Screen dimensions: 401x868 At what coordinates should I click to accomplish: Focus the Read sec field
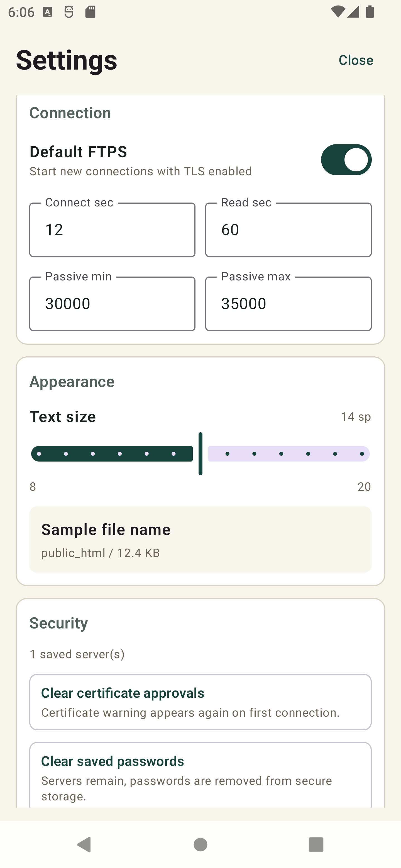[288, 230]
